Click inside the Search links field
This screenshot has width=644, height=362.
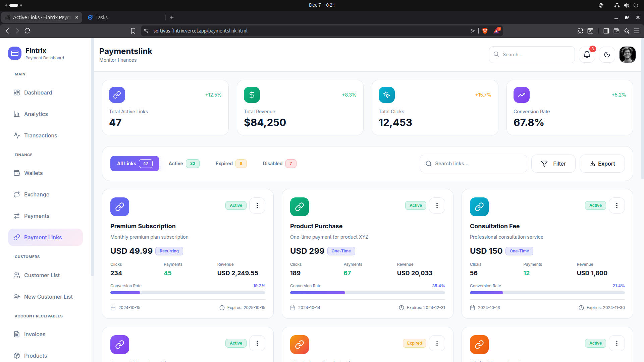473,164
